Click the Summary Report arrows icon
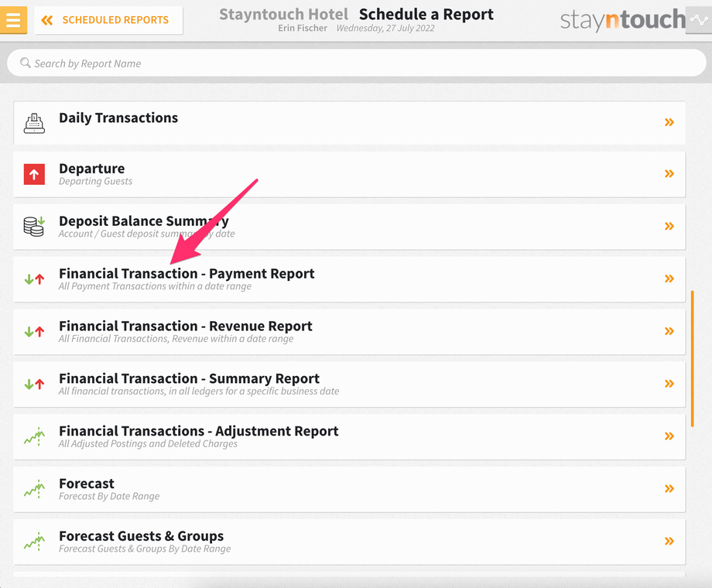Image resolution: width=712 pixels, height=588 pixels. [34, 385]
